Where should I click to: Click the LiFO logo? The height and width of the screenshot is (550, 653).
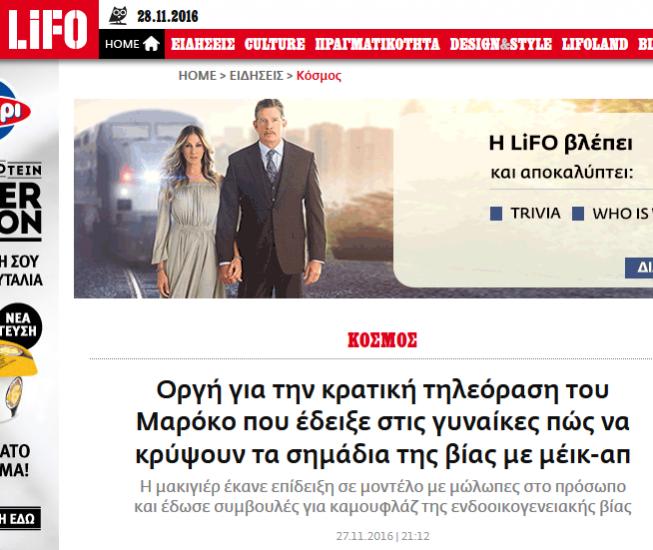click(x=48, y=29)
